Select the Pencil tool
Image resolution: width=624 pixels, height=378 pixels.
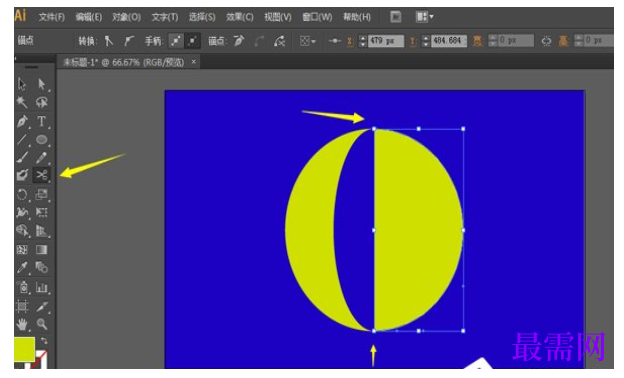(x=42, y=158)
